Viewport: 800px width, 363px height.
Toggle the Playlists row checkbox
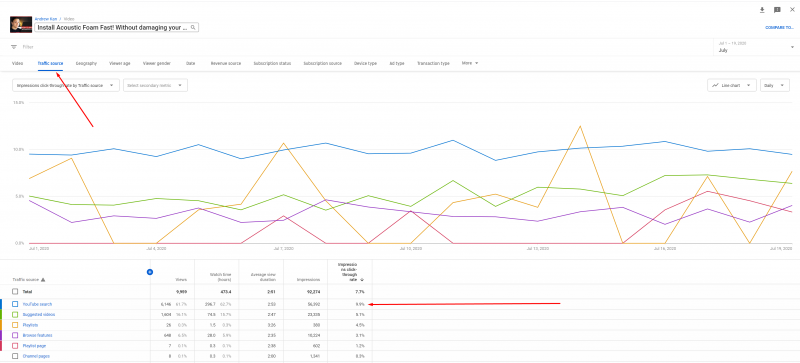pos(15,325)
